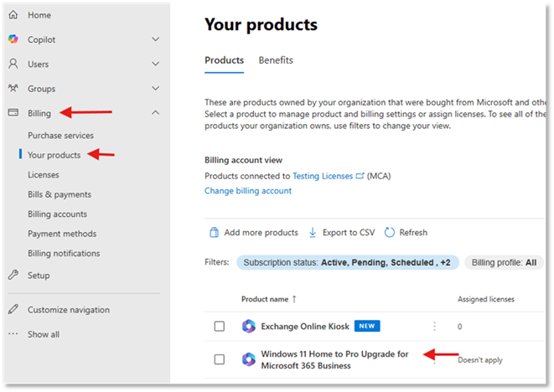Click the Exchange Online Kiosk product icon
Viewport: 554px width, 392px height.
pos(249,326)
